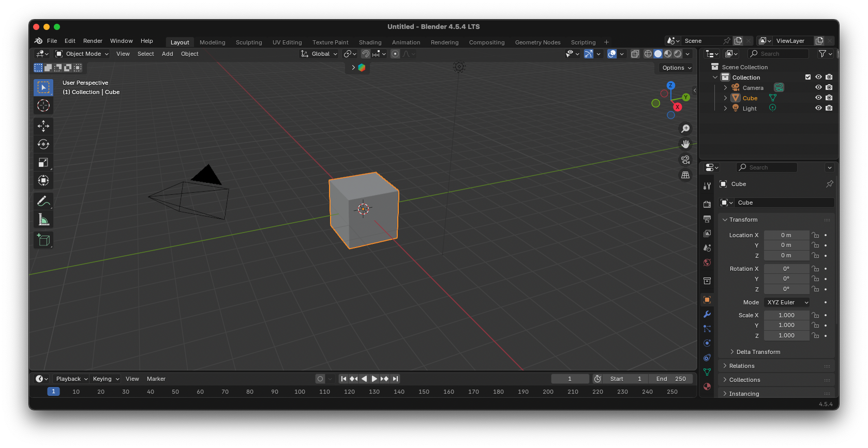868x448 pixels.
Task: Open the Modifiers wrench tab in properties
Action: pyautogui.click(x=707, y=314)
